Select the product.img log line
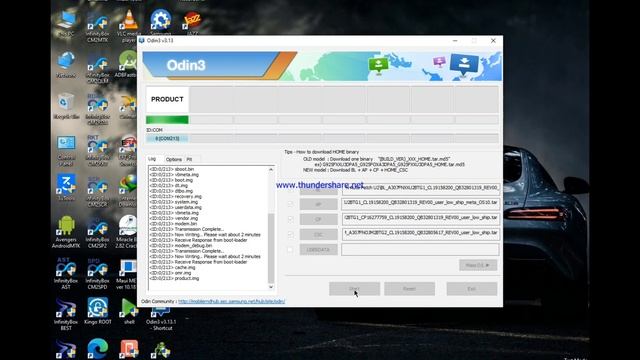 click(174, 278)
